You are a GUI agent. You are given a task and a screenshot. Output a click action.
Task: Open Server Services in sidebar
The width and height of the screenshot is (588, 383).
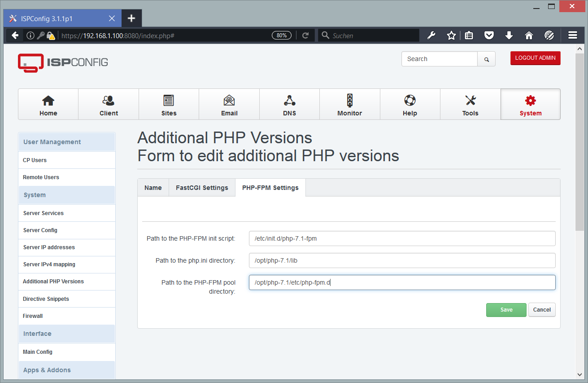(x=67, y=213)
